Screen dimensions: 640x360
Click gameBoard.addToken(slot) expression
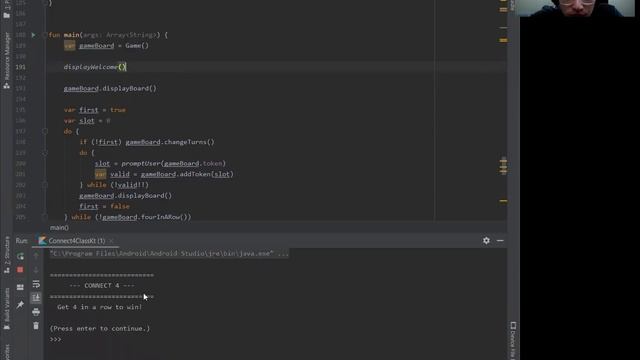pyautogui.click(x=187, y=174)
